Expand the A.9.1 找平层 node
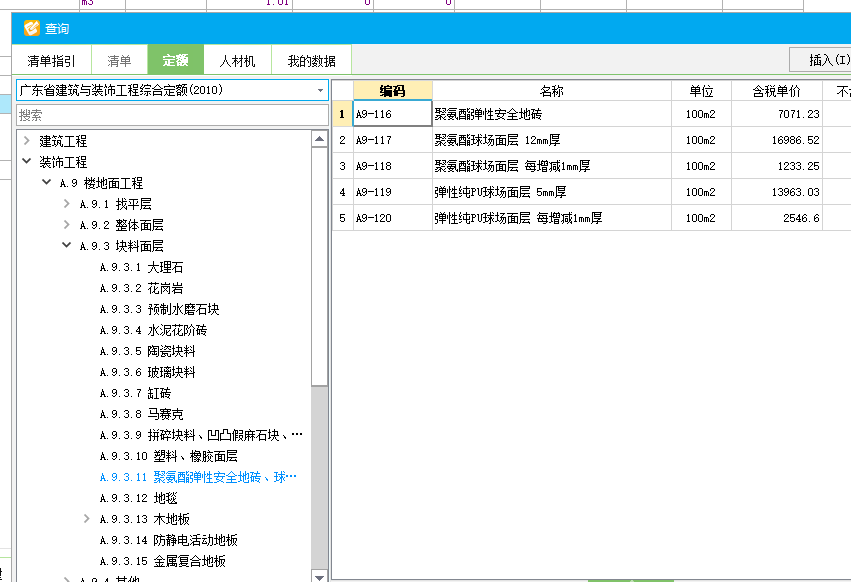This screenshot has height=582, width=851. [x=67, y=204]
